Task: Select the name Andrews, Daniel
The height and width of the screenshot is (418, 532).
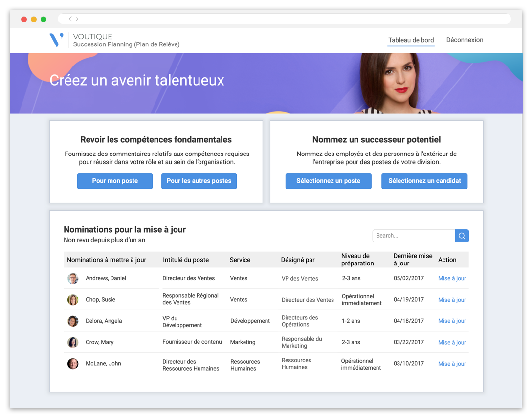Action: [x=106, y=278]
